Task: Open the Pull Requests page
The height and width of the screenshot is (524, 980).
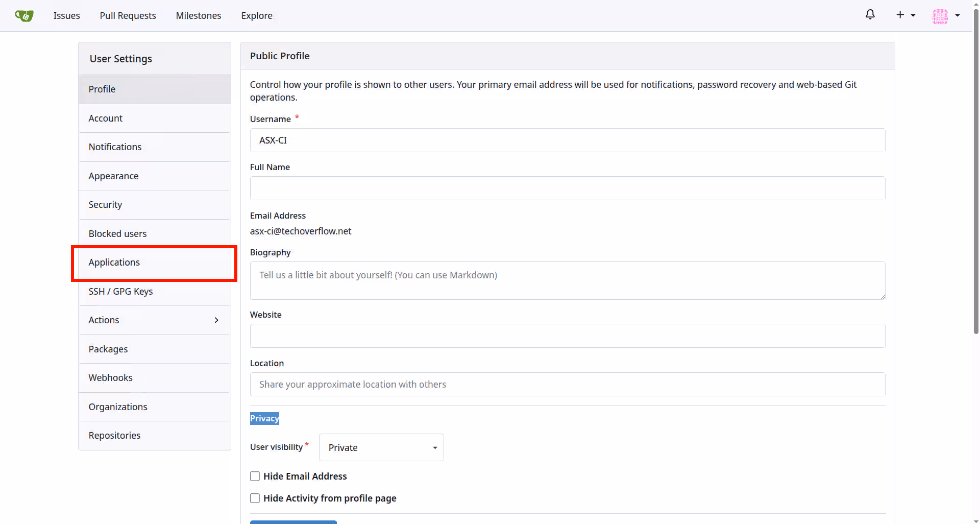Action: pos(128,15)
